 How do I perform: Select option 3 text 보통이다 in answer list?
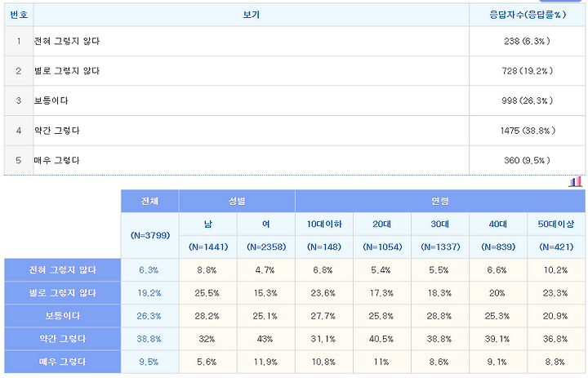tap(51, 100)
